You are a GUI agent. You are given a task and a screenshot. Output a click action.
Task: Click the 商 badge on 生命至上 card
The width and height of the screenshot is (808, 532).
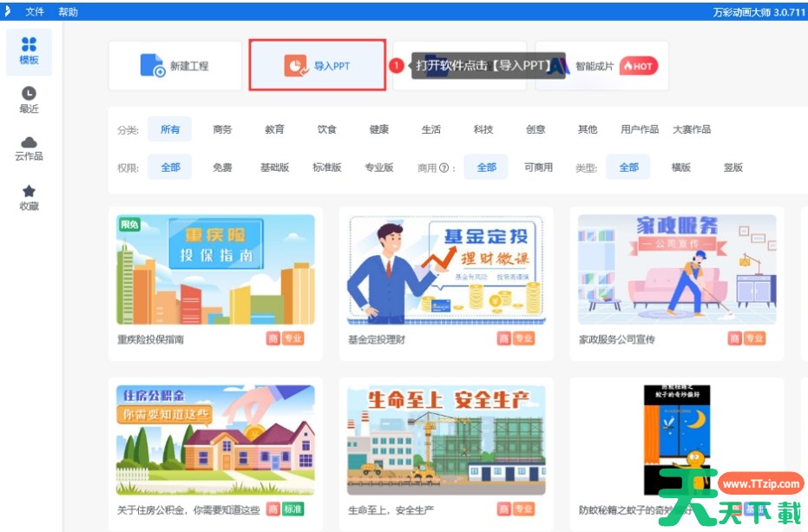point(504,509)
